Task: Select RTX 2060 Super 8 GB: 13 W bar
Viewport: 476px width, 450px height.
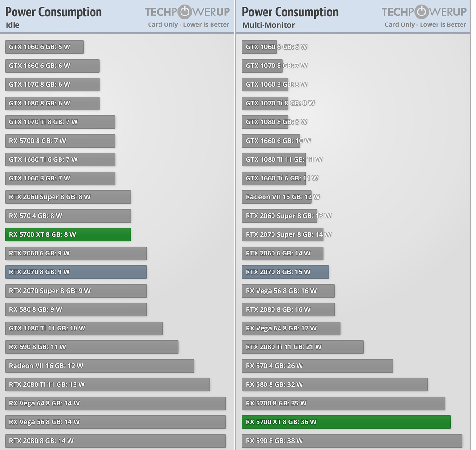Action: tap(280, 216)
